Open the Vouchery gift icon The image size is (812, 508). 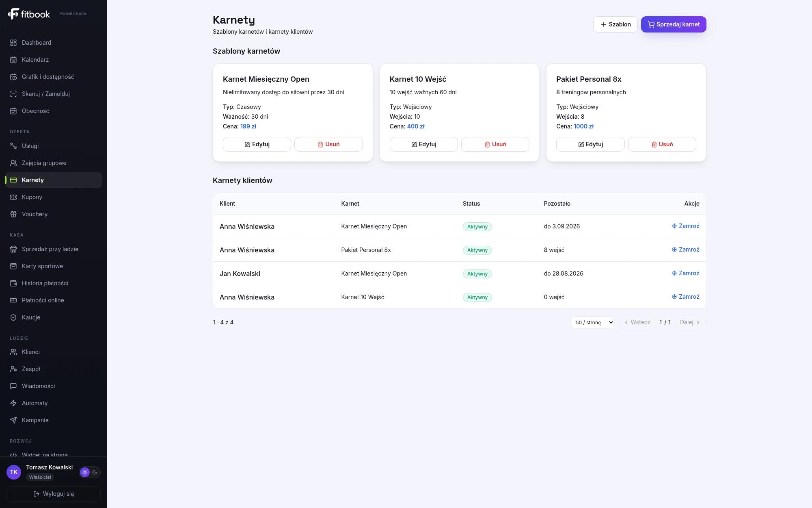pyautogui.click(x=13, y=214)
